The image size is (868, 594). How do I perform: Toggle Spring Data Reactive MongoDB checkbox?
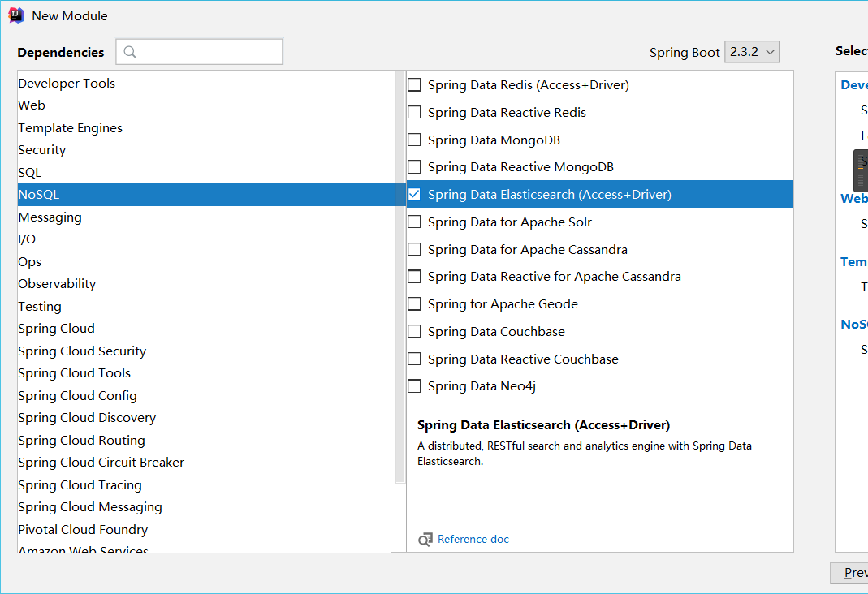pyautogui.click(x=414, y=167)
